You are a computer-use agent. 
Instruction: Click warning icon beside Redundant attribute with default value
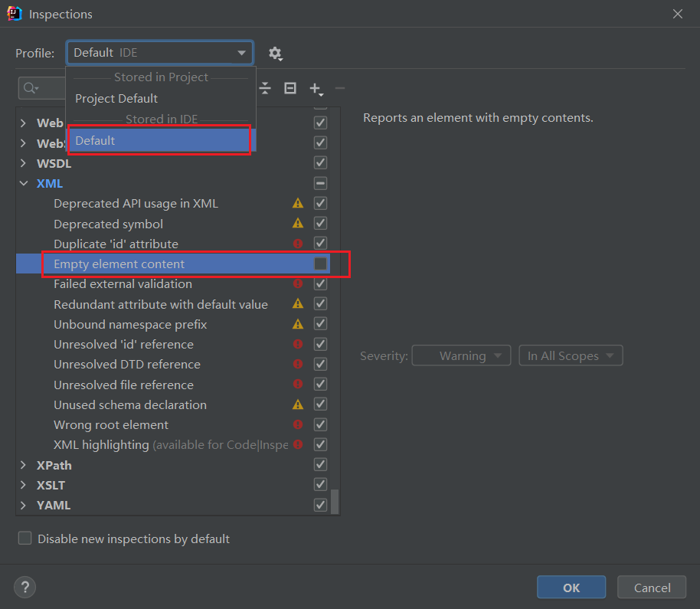298,303
